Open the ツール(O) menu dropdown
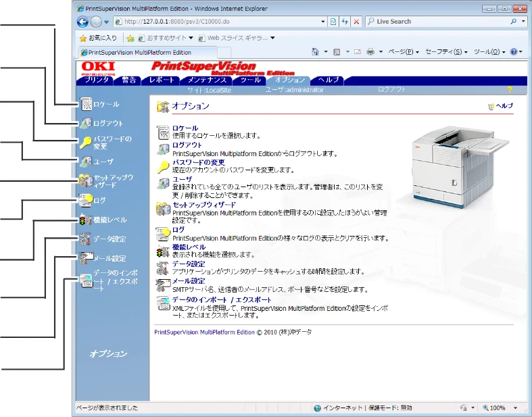This screenshot has height=417, width=532. (489, 52)
